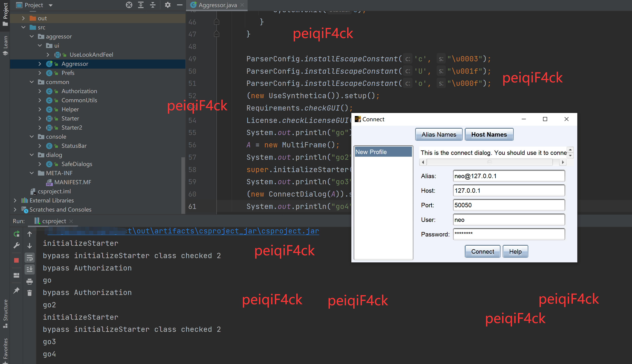Open the csproject.iml file

pyautogui.click(x=54, y=191)
